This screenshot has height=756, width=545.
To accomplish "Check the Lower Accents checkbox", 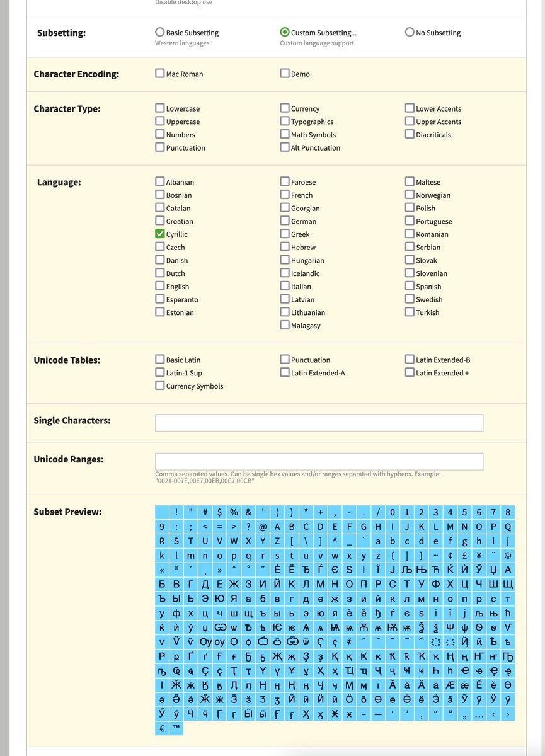I will 410,108.
